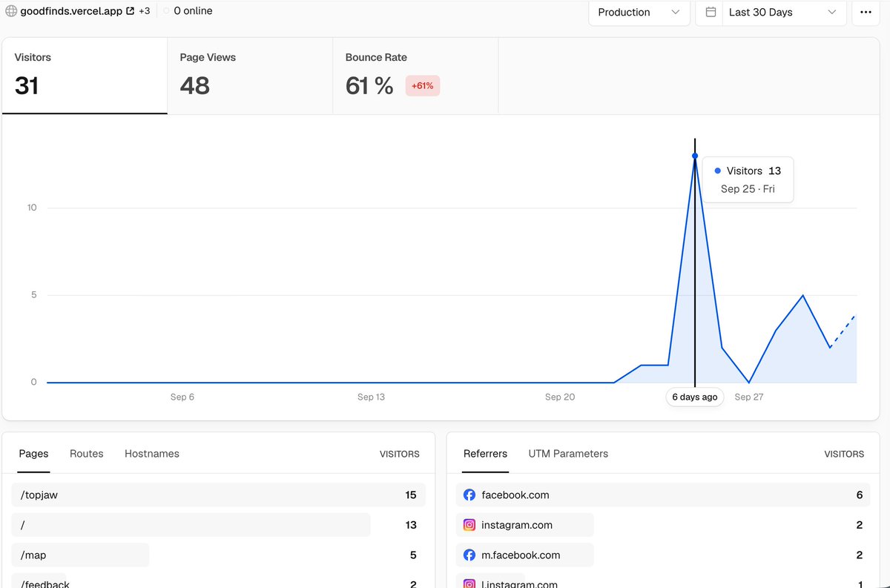Select the instagram.com referrer row

point(663,525)
